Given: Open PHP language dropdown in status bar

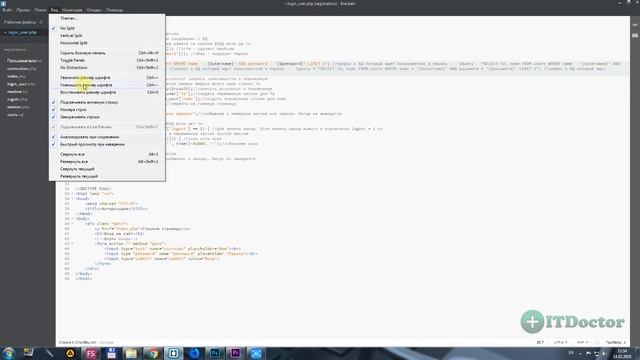Looking at the screenshot, I should click(x=582, y=342).
